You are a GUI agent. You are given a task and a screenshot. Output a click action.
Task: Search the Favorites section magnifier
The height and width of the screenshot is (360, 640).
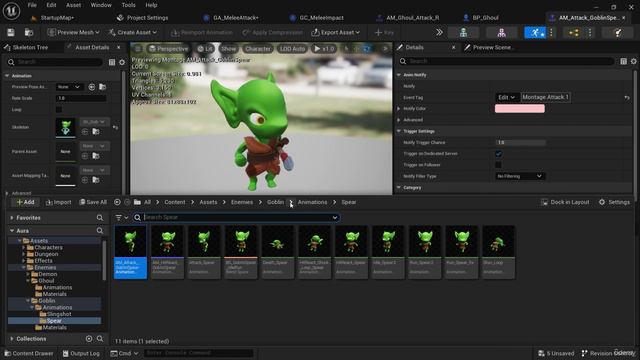click(x=100, y=218)
